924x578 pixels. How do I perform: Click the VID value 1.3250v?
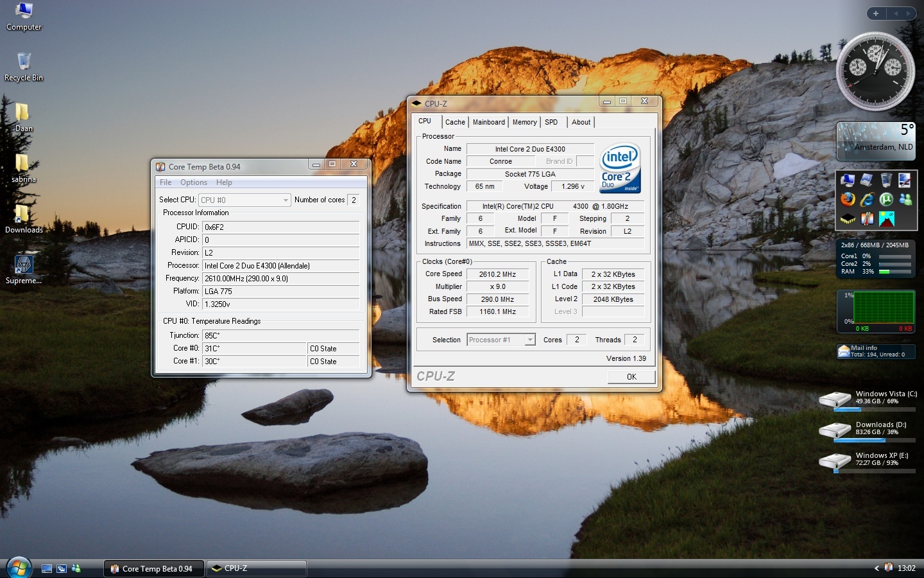(x=281, y=304)
